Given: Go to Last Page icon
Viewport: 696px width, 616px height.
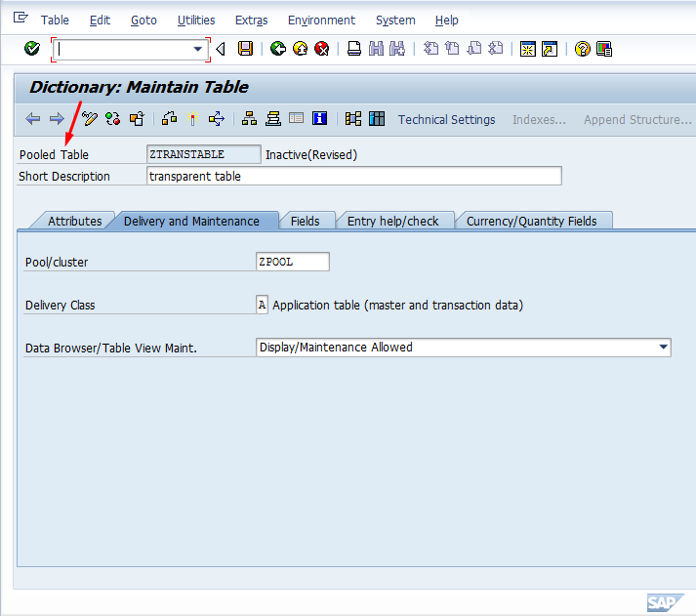Looking at the screenshot, I should pyautogui.click(x=496, y=48).
